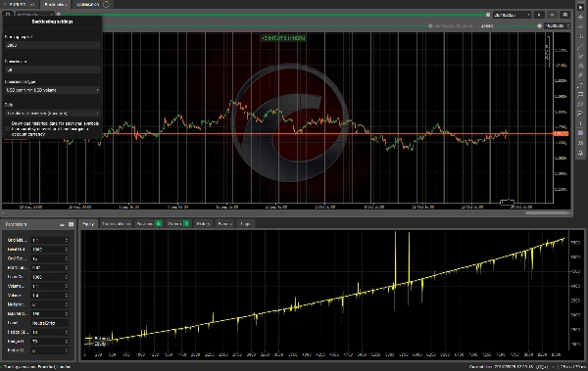This screenshot has width=588, height=371.
Task: Adjust the Grid Sp parameter stepper
Action: point(67,258)
